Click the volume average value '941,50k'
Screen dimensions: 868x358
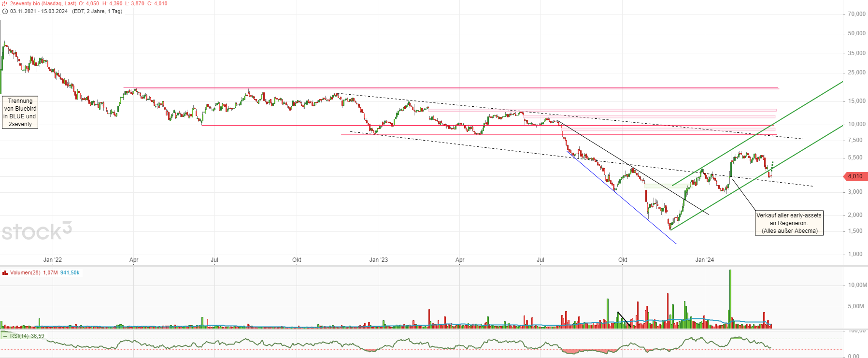[x=70, y=273]
